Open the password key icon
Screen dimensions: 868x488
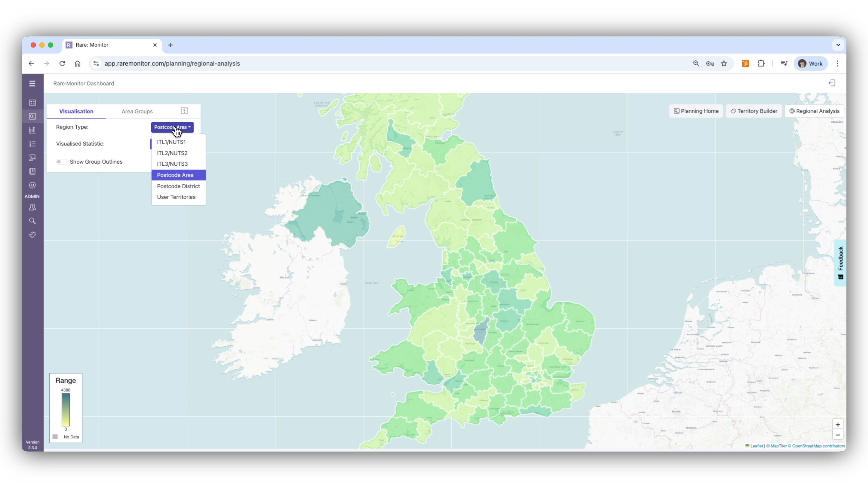710,63
